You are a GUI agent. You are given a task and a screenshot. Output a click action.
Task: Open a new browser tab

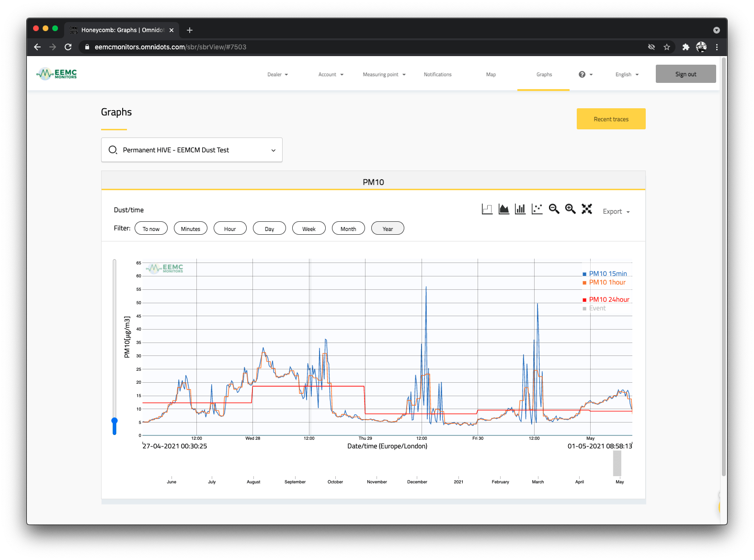[190, 30]
